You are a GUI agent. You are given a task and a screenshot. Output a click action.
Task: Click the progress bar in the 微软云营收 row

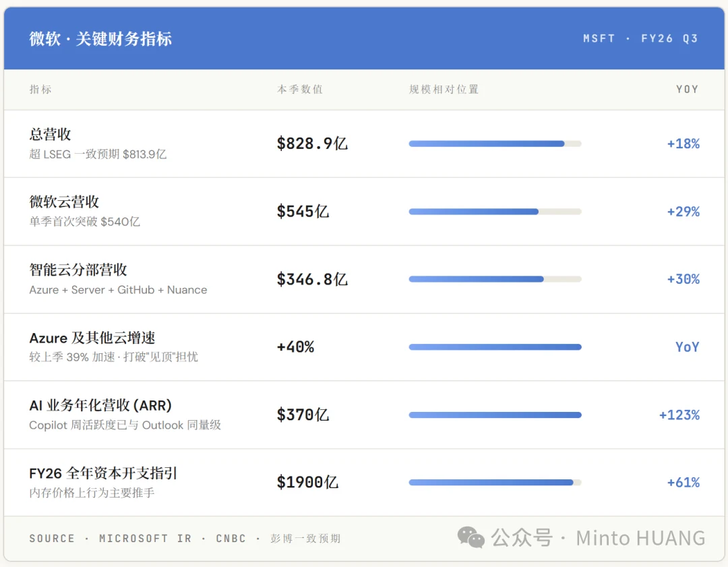tap(495, 212)
